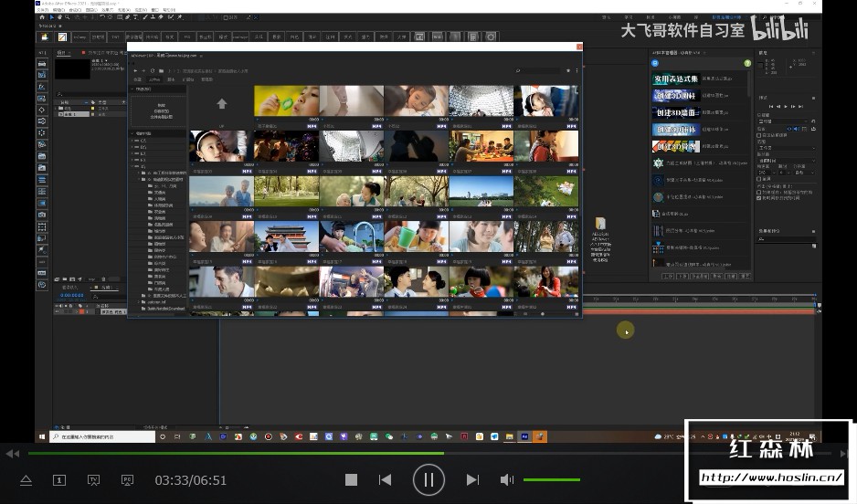Pause the video with the center pause button
Screen dimensions: 857x504
tap(428, 479)
